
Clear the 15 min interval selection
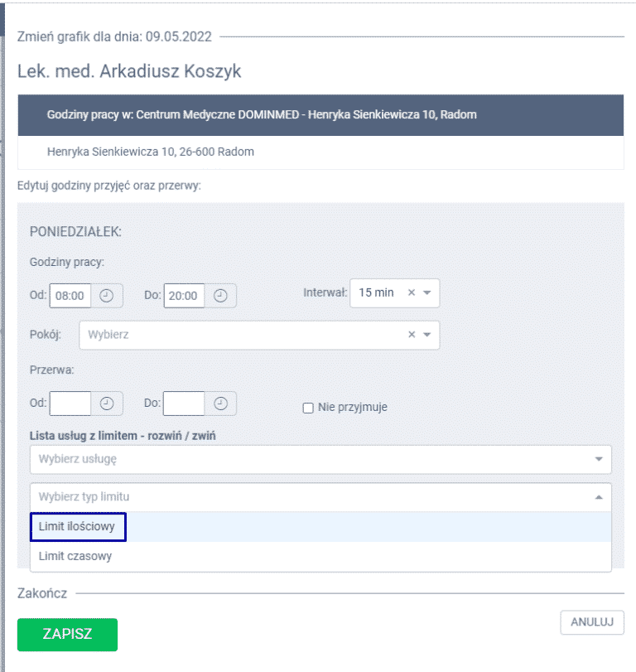click(412, 293)
